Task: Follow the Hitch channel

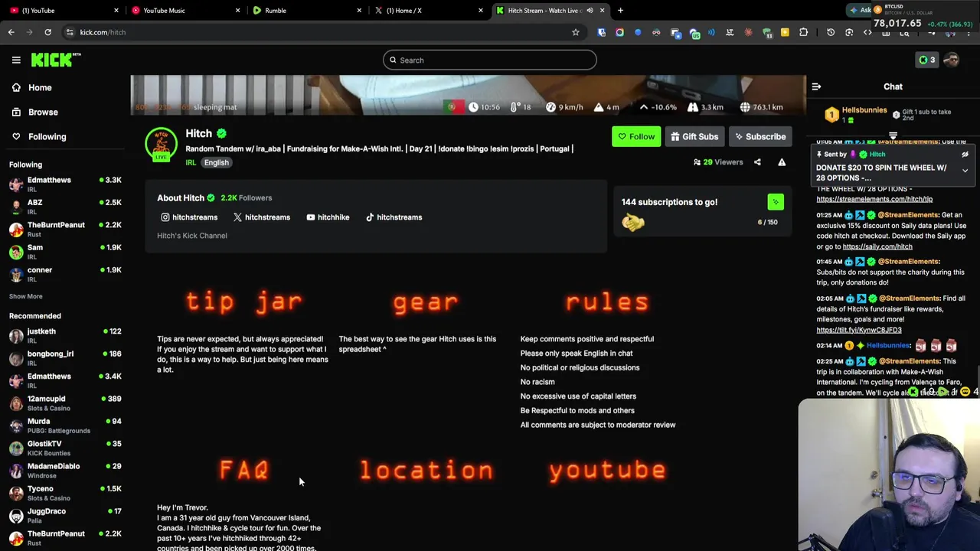Action: [x=636, y=136]
